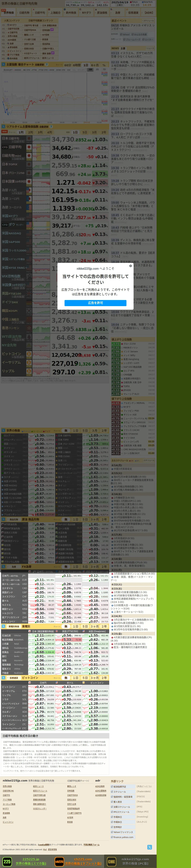Viewport: 191px width, 868px height.
Task: Open the CME PC version icon
Action: tap(111, 862)
